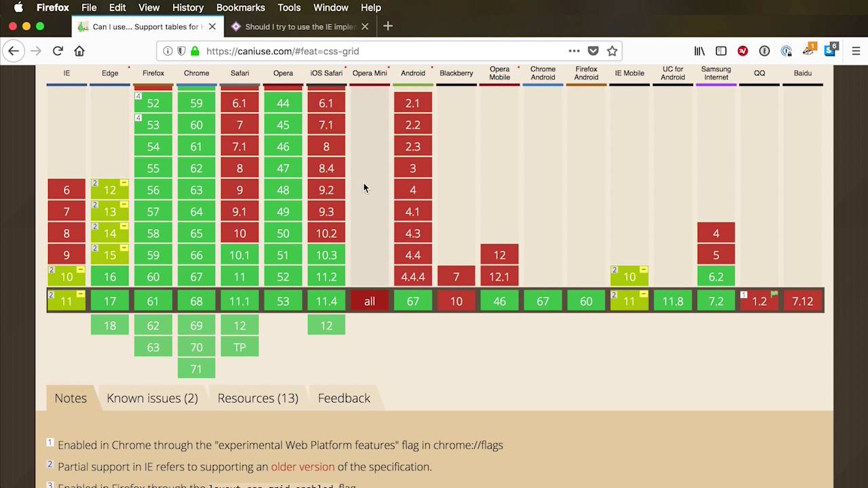Click IE version 11 partial support cell

[x=66, y=301]
